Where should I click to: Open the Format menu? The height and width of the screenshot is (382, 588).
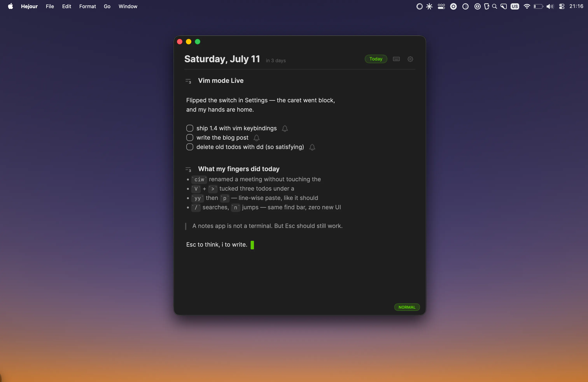pyautogui.click(x=87, y=6)
